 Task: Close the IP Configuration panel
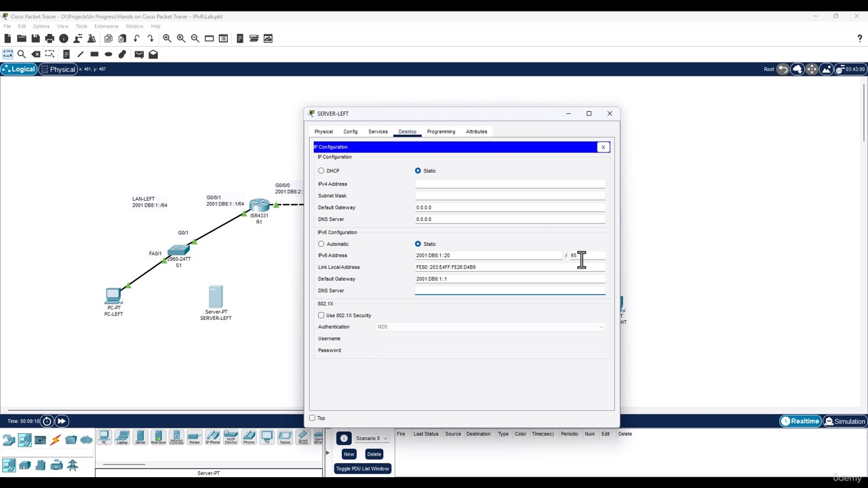pyautogui.click(x=603, y=147)
